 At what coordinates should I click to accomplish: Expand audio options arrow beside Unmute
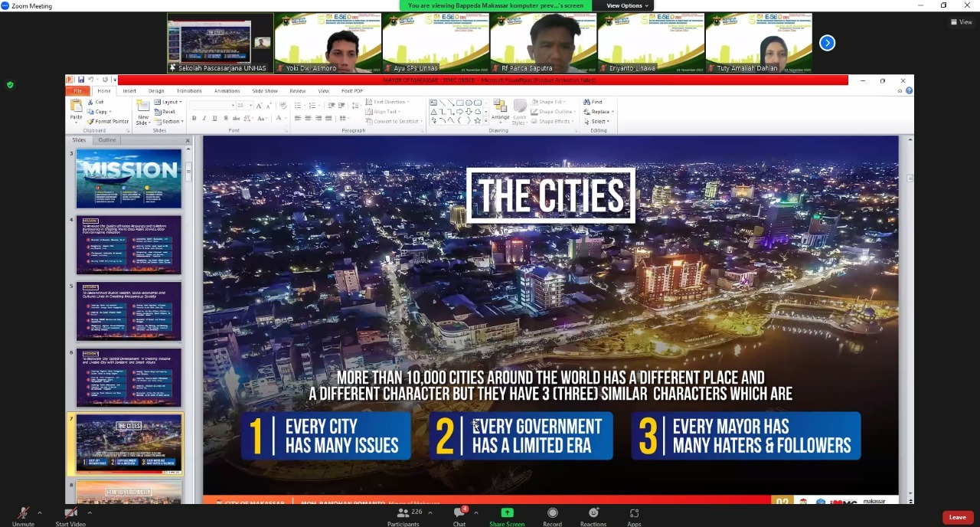(40, 512)
